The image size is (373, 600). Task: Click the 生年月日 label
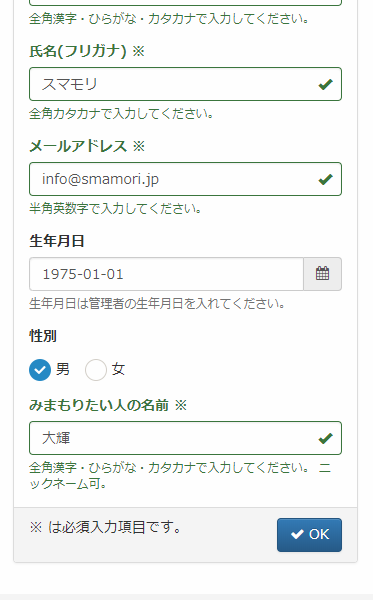point(57,241)
